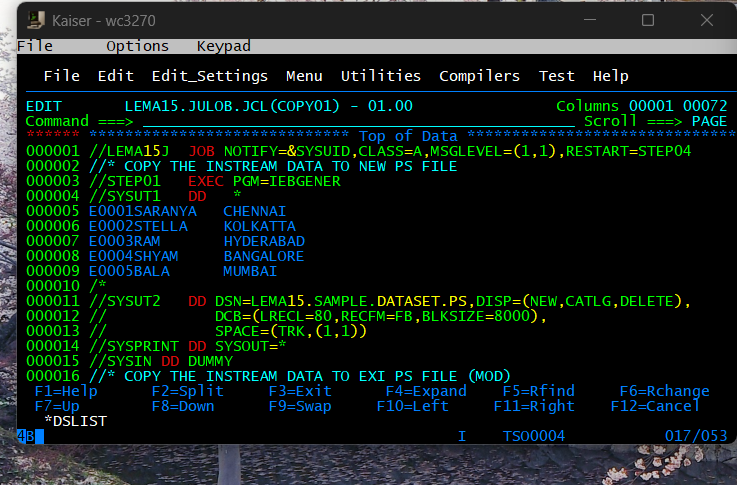
Task: Click //SYSUT1 statement name
Action: (125, 196)
